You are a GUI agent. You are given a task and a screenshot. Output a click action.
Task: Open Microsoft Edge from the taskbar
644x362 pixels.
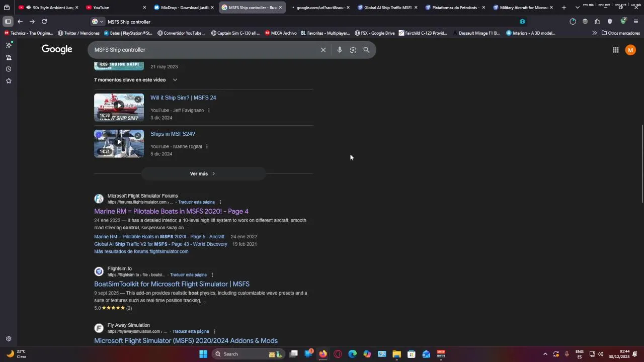[x=352, y=354]
